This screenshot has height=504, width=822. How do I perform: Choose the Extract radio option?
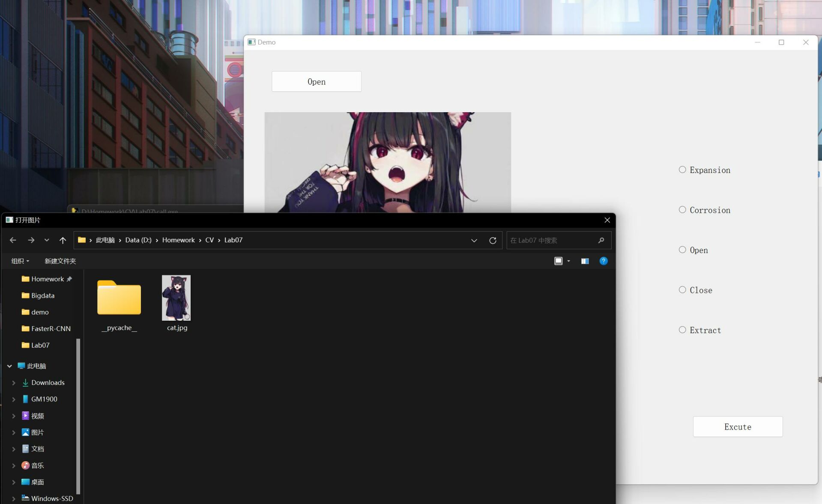(x=682, y=330)
